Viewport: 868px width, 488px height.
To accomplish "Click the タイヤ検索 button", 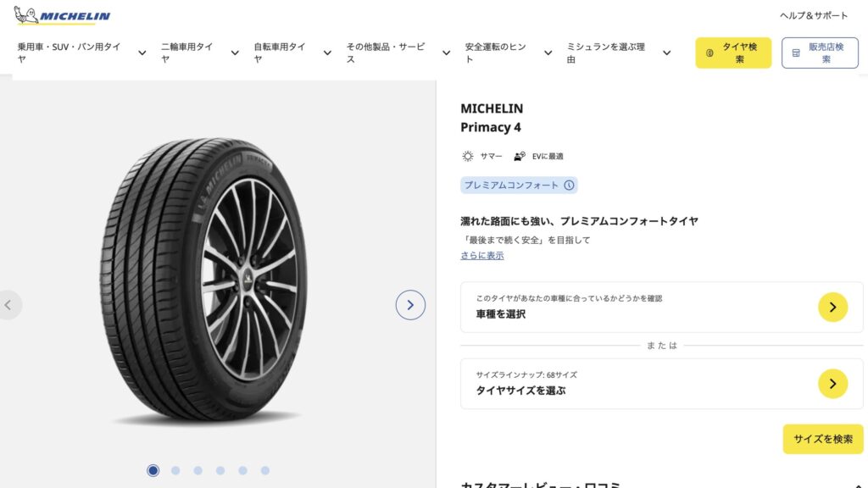I will (x=733, y=53).
